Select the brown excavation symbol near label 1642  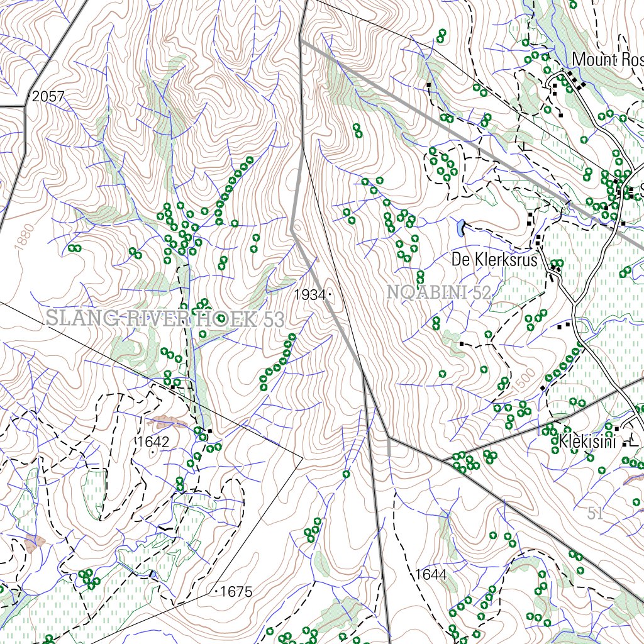167,421
